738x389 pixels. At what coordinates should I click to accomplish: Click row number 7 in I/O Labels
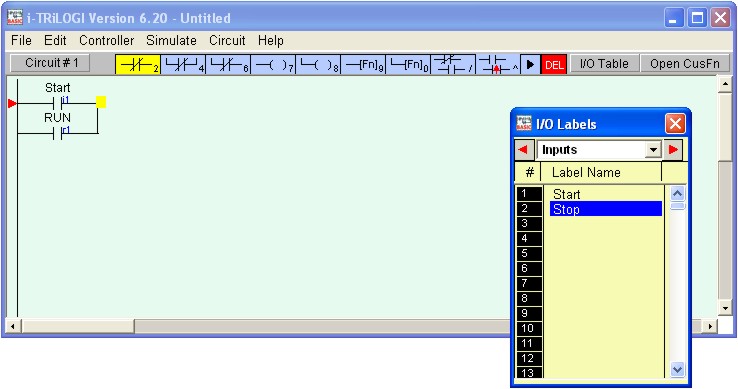tap(529, 284)
